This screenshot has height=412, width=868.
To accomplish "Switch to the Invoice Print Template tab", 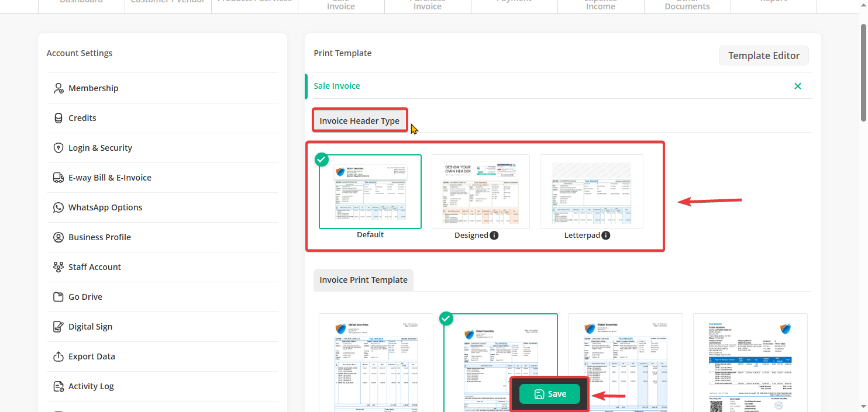I will click(363, 280).
